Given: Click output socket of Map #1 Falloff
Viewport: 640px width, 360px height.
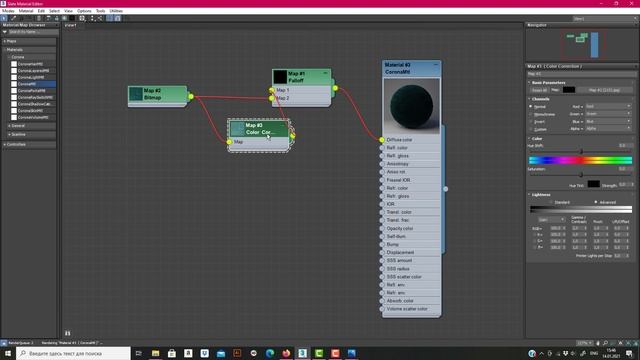Looking at the screenshot, I should point(335,88).
